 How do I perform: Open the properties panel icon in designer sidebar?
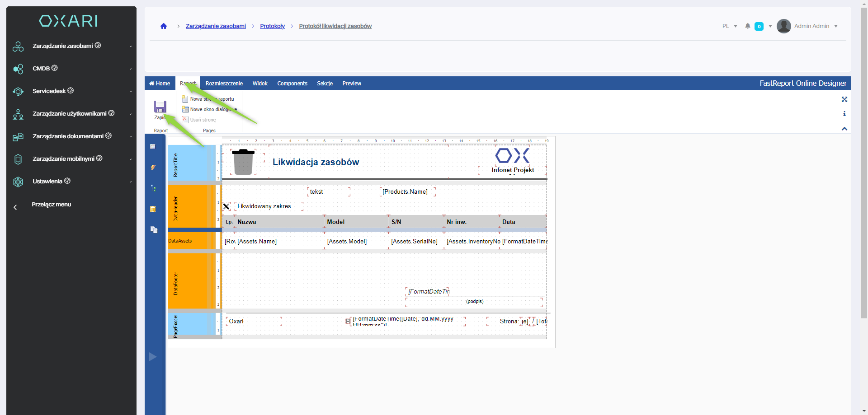click(x=153, y=146)
